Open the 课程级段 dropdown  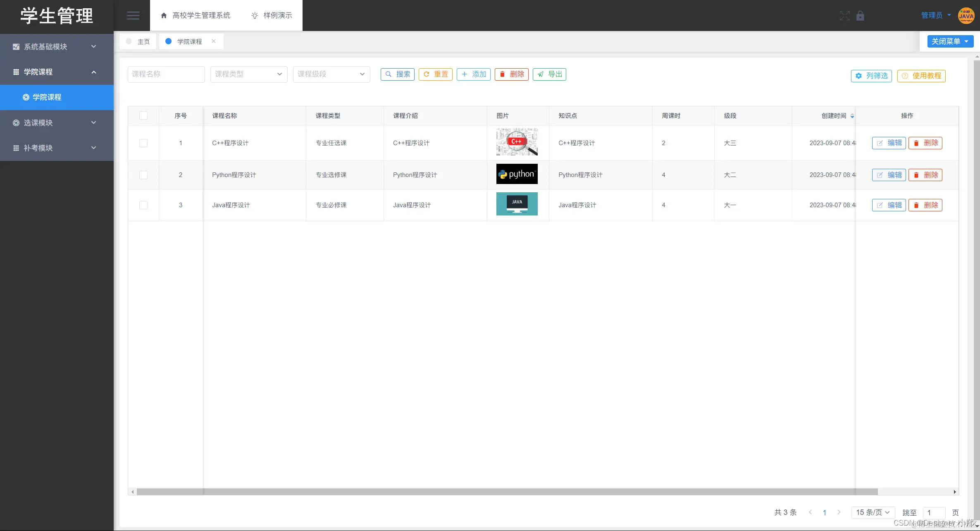click(x=331, y=74)
